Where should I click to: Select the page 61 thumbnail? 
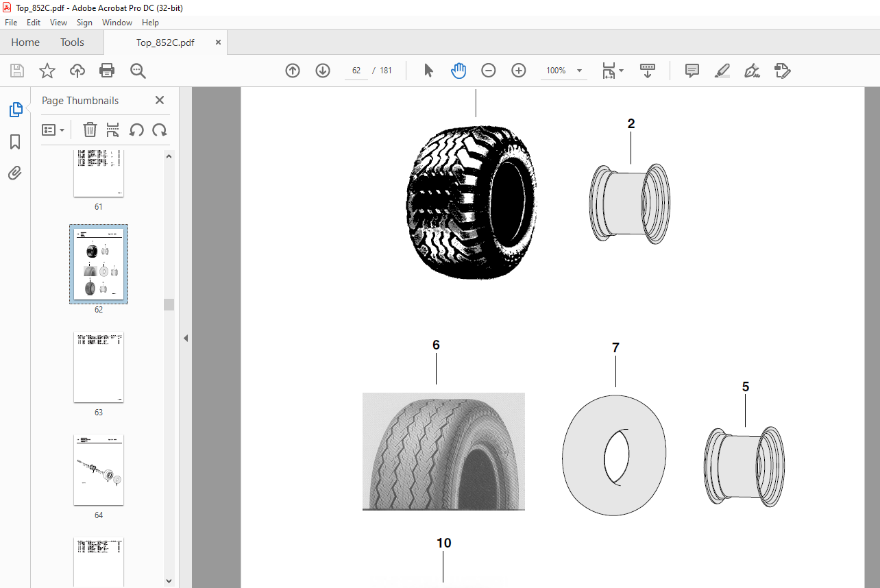click(x=99, y=174)
